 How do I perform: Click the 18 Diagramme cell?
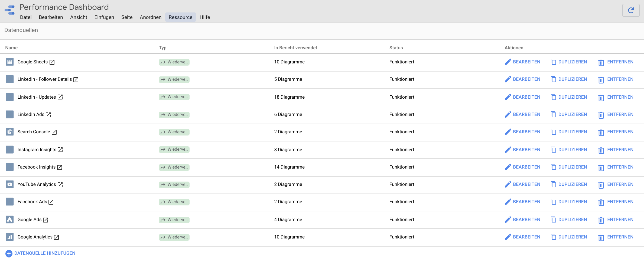pyautogui.click(x=289, y=97)
